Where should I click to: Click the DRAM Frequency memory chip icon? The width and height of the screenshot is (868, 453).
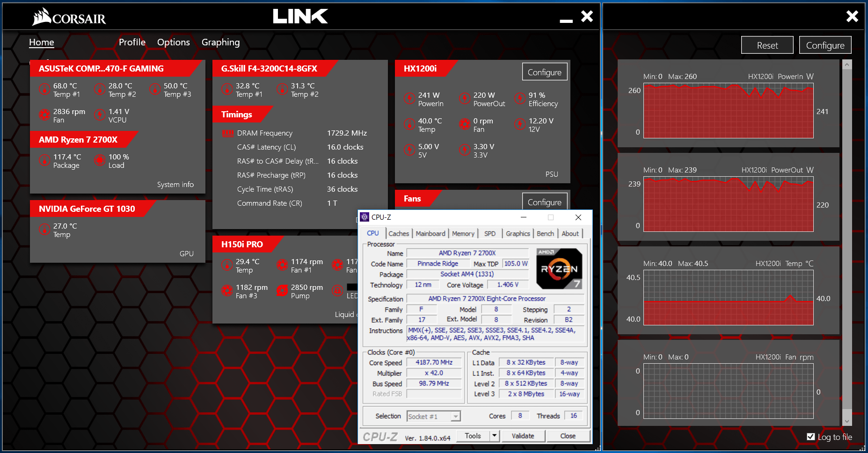coord(228,134)
